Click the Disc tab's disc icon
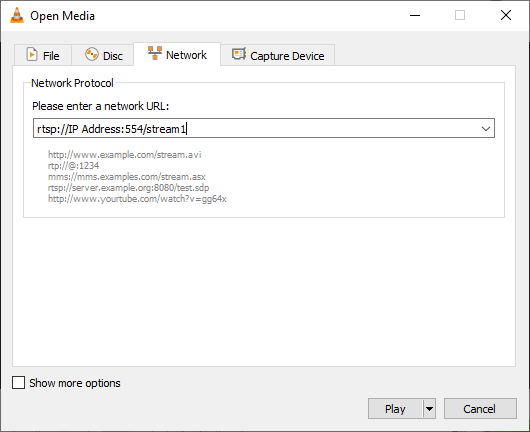 (92, 54)
